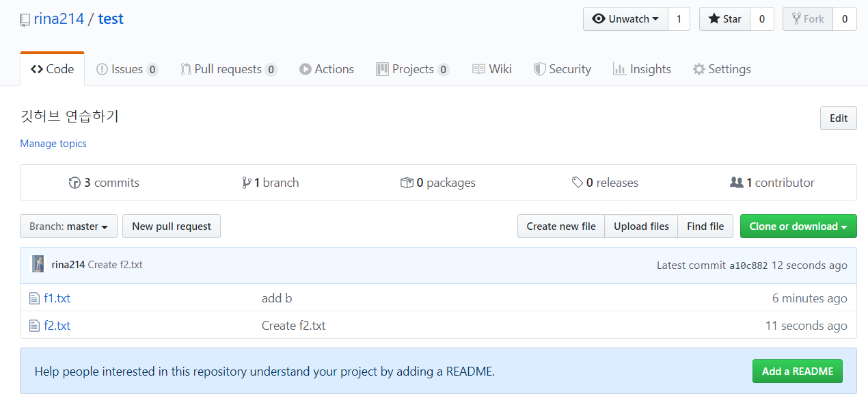Image resolution: width=868 pixels, height=416 pixels.
Task: Click Find file button
Action: click(x=705, y=226)
